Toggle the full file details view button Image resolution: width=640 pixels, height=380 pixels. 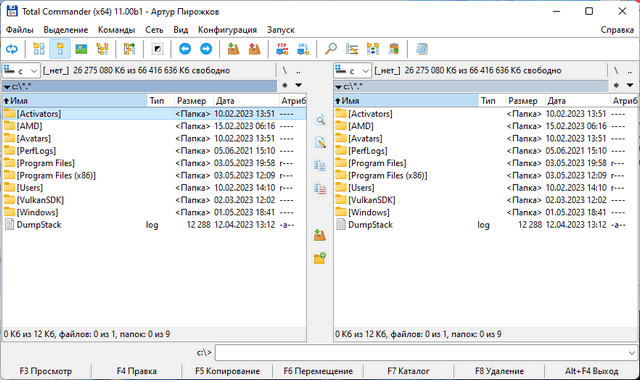point(60,49)
